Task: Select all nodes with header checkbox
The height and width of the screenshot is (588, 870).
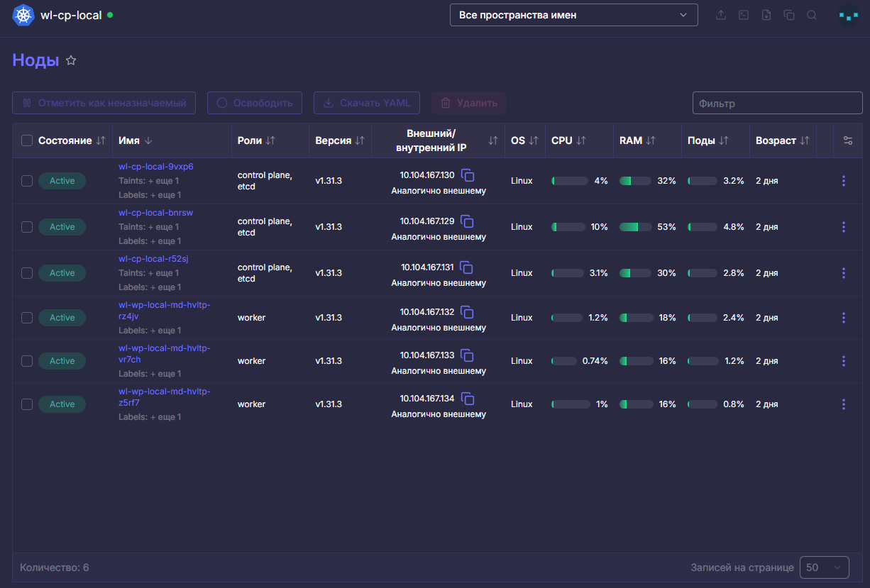Action: click(x=27, y=140)
